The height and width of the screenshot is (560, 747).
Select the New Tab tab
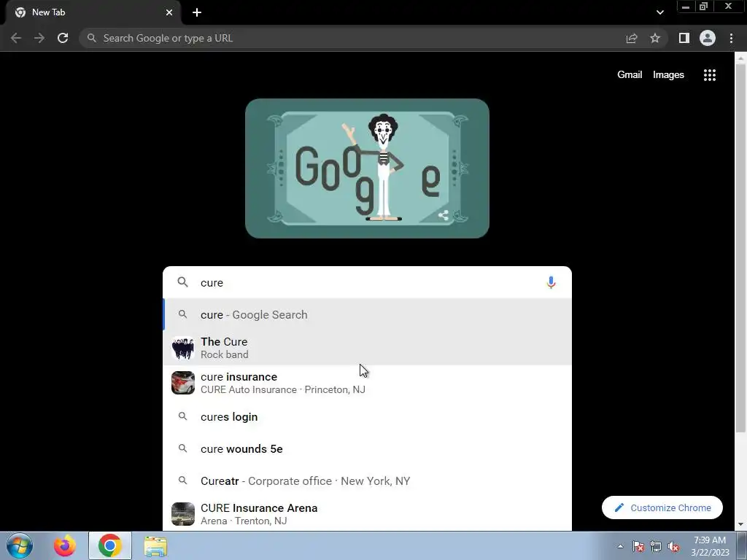tap(93, 12)
